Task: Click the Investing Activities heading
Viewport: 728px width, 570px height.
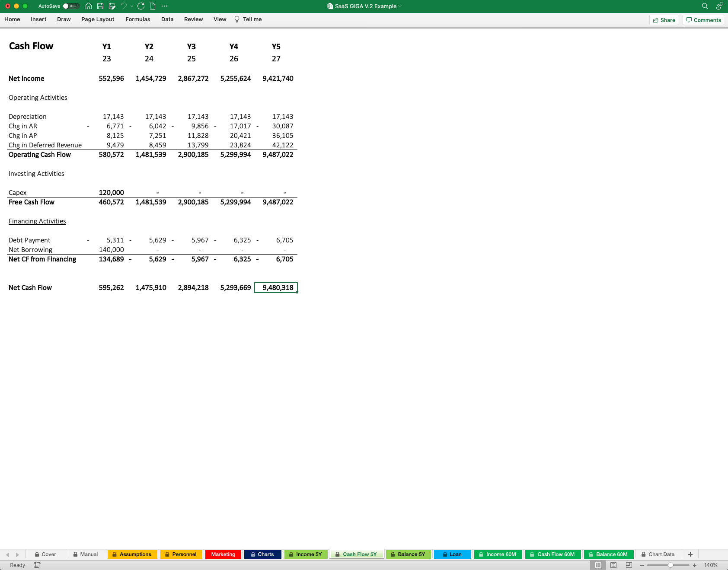Action: 36,174
